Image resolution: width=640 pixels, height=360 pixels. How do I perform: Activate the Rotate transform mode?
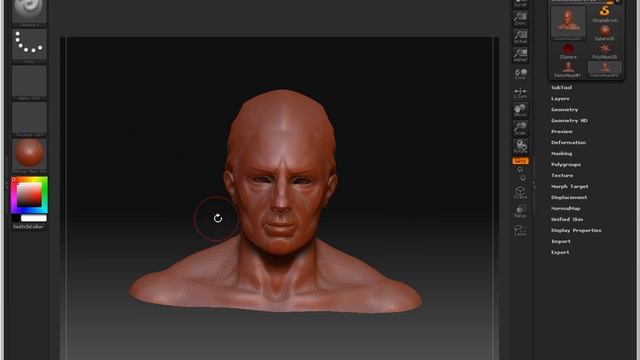(520, 146)
